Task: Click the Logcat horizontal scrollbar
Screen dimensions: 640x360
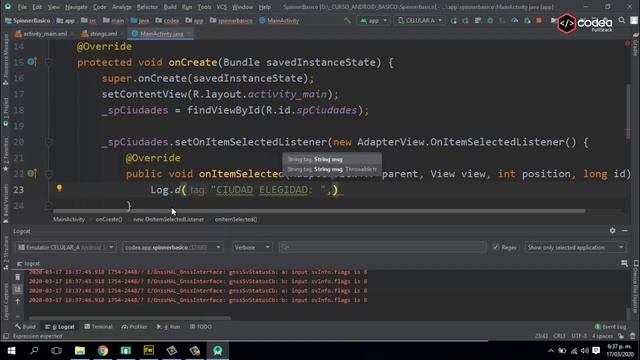Action: pyautogui.click(x=129, y=318)
